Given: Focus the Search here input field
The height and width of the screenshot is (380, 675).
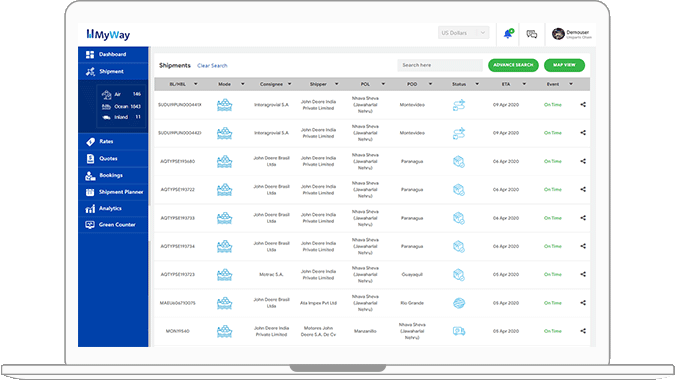Looking at the screenshot, I should [x=440, y=65].
